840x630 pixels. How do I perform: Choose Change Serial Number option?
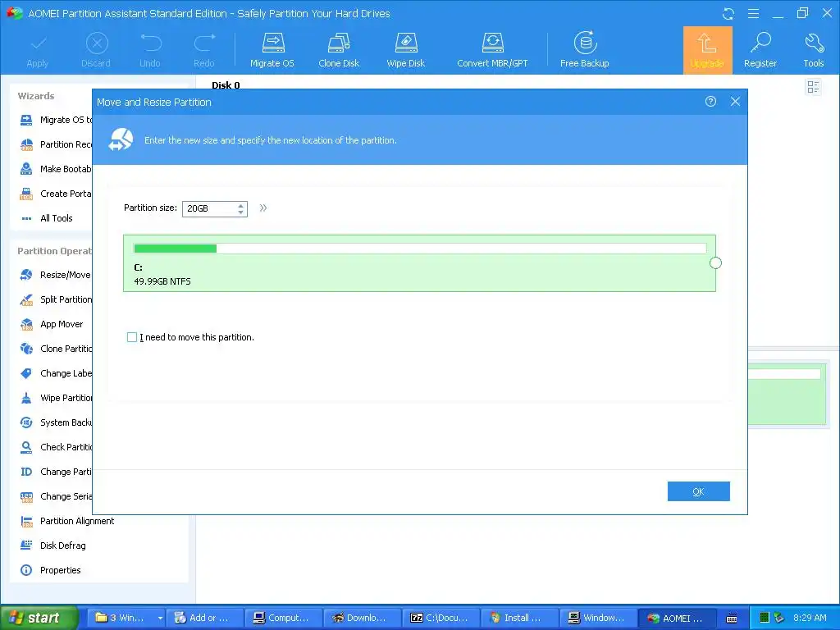[56, 496]
